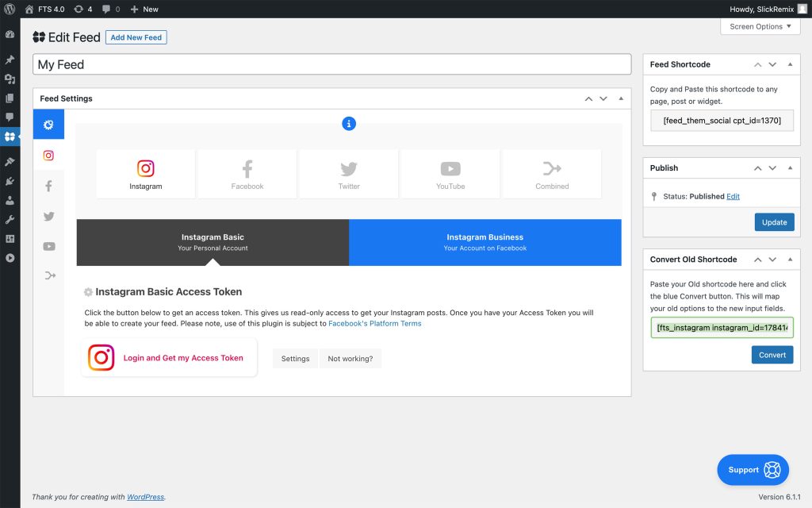Click the Add New Feed button
This screenshot has height=508, width=812.
pos(136,37)
